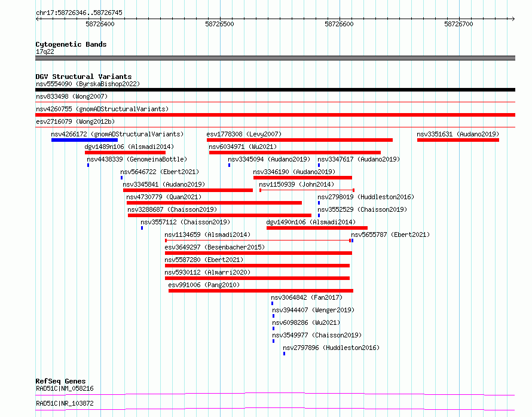Open nsv3351631 (Audano2019) label
Viewport: 532px width, 417px height.
(458, 134)
